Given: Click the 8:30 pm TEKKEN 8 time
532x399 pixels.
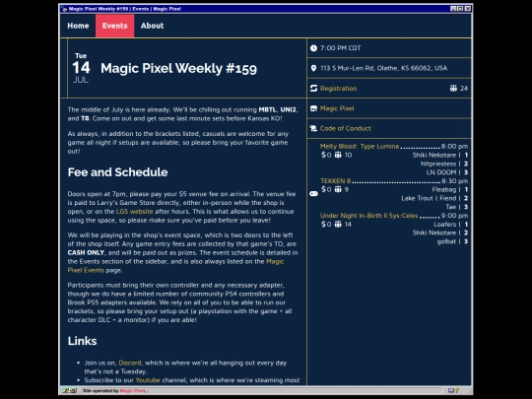Looking at the screenshot, I should [454, 181].
